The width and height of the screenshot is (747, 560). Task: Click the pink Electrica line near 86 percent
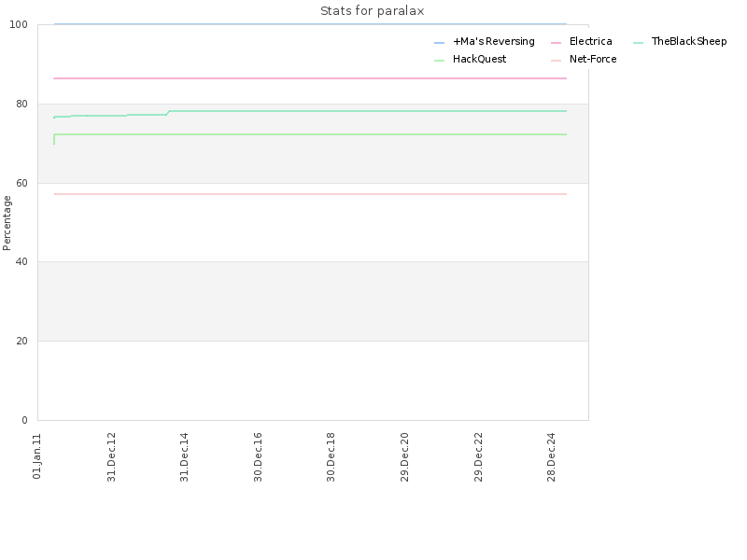(x=310, y=78)
